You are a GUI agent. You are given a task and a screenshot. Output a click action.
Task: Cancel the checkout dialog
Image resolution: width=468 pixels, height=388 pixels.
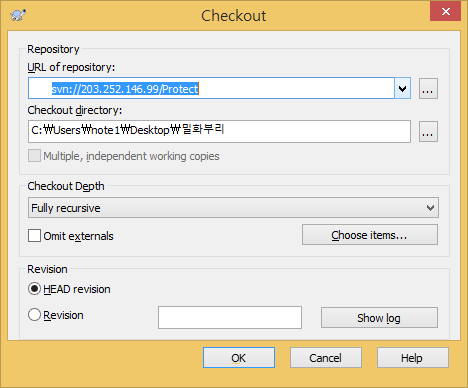(x=326, y=358)
